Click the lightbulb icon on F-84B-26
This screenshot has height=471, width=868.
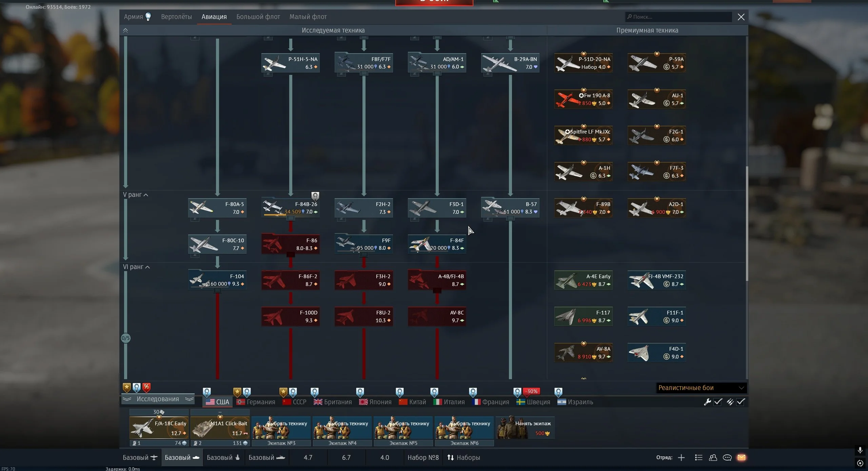315,196
